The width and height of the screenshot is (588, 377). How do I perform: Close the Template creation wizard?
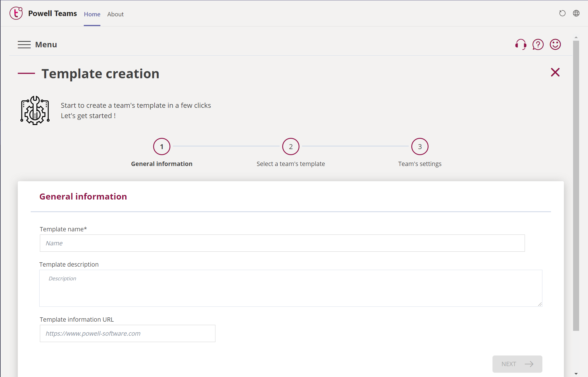555,72
